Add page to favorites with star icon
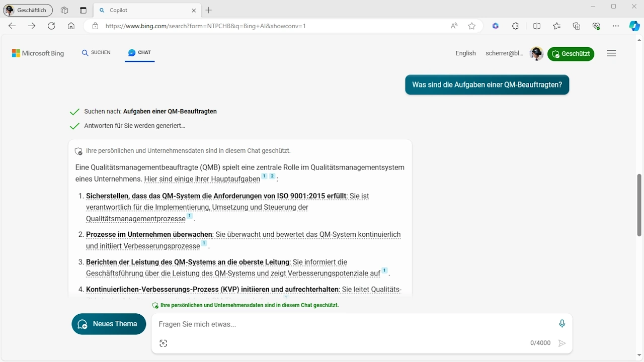 471,26
